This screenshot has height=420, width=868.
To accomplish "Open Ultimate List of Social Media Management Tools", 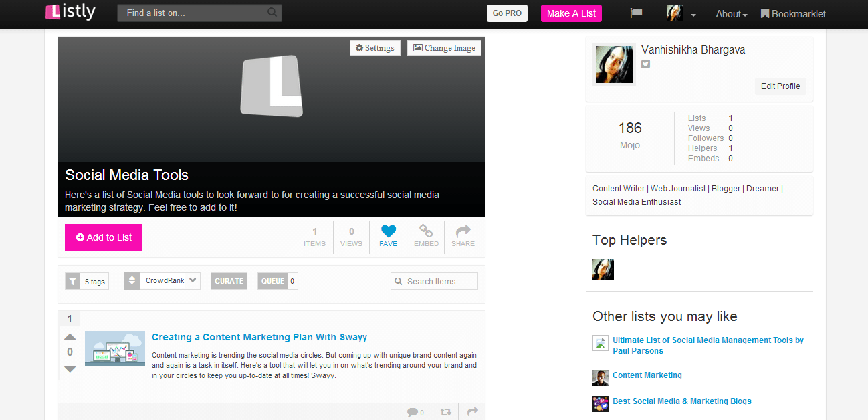I will [x=708, y=345].
